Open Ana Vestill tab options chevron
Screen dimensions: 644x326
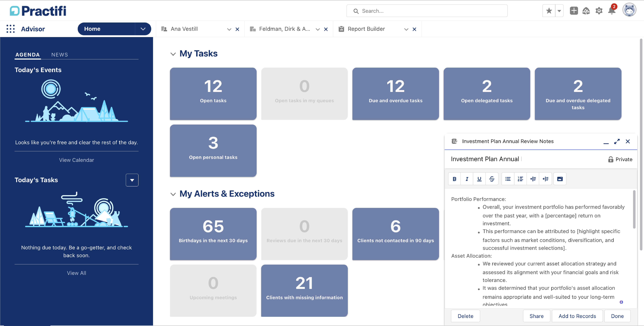pos(229,29)
